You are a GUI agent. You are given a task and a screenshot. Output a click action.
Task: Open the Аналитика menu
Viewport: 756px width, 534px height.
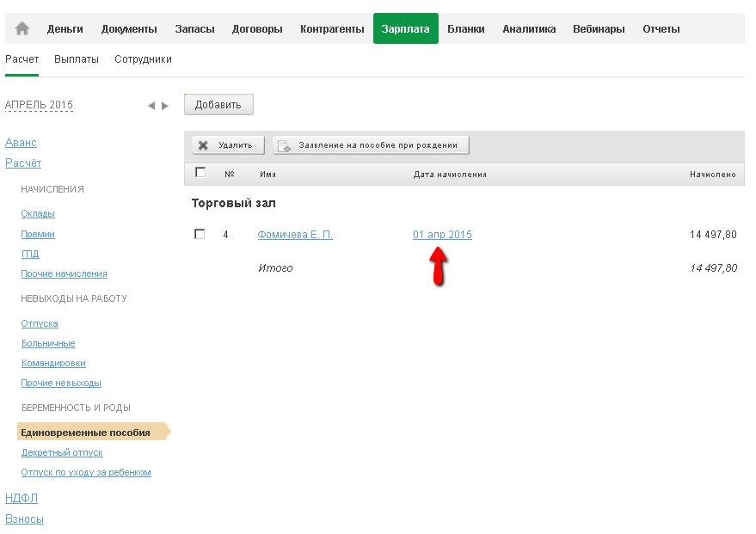click(x=529, y=29)
